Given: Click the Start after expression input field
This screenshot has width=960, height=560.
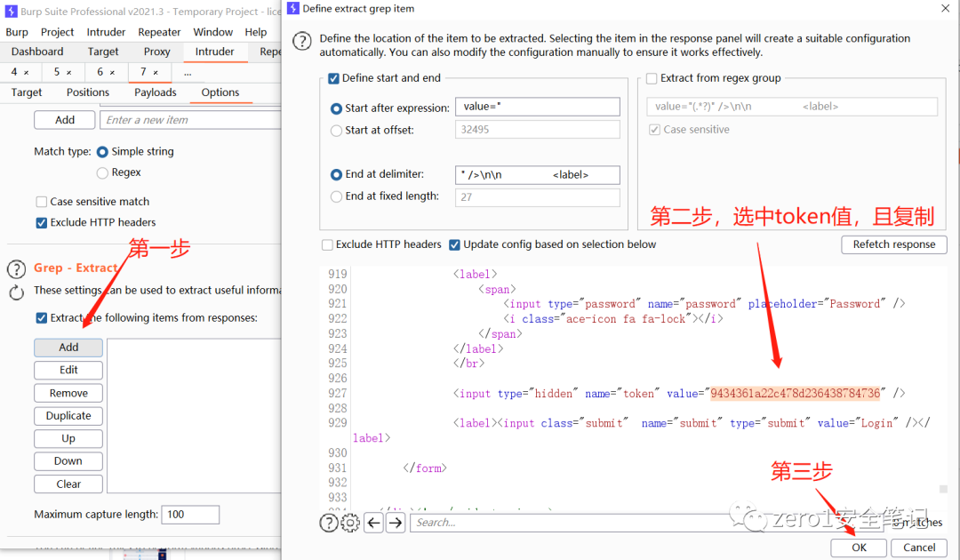Looking at the screenshot, I should (538, 107).
